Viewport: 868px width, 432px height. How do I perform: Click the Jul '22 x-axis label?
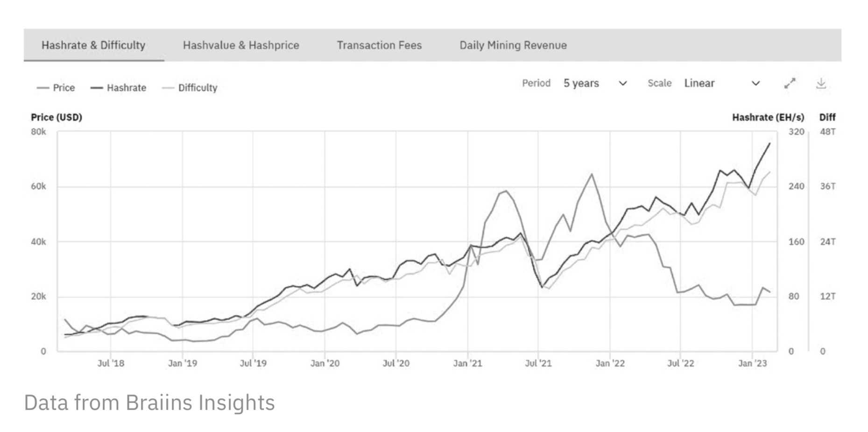[680, 363]
